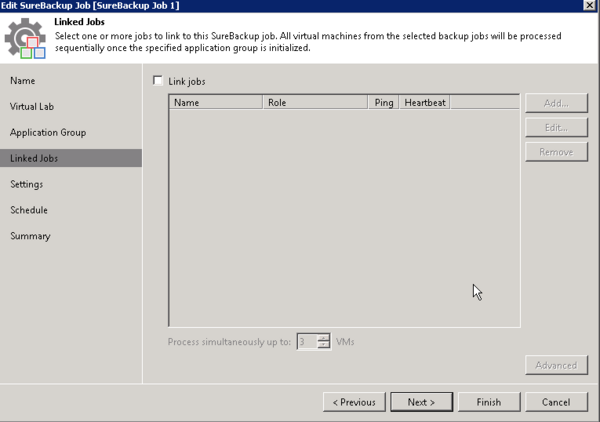Click the Ping column header
Viewport: 600px width, 422px height.
coord(384,102)
